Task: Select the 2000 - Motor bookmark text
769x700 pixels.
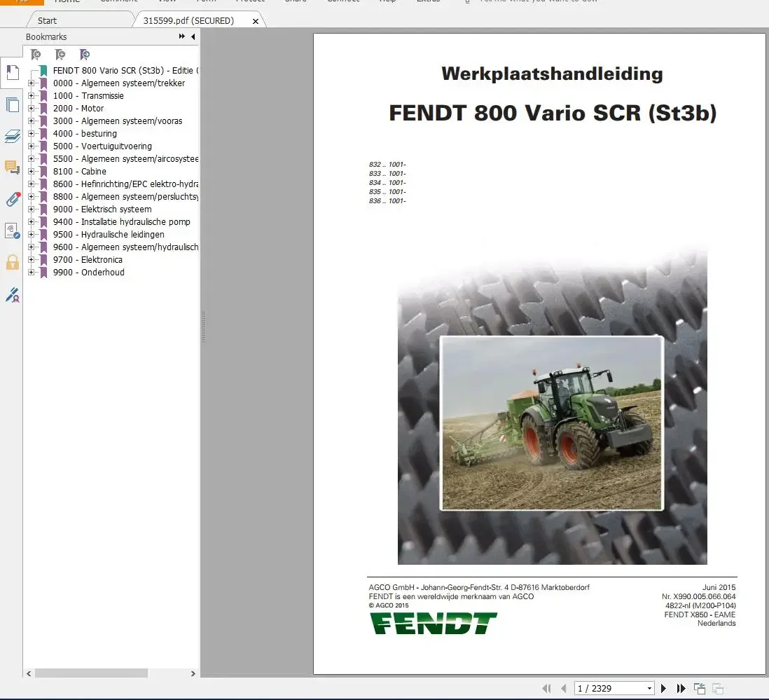Action: coord(78,109)
